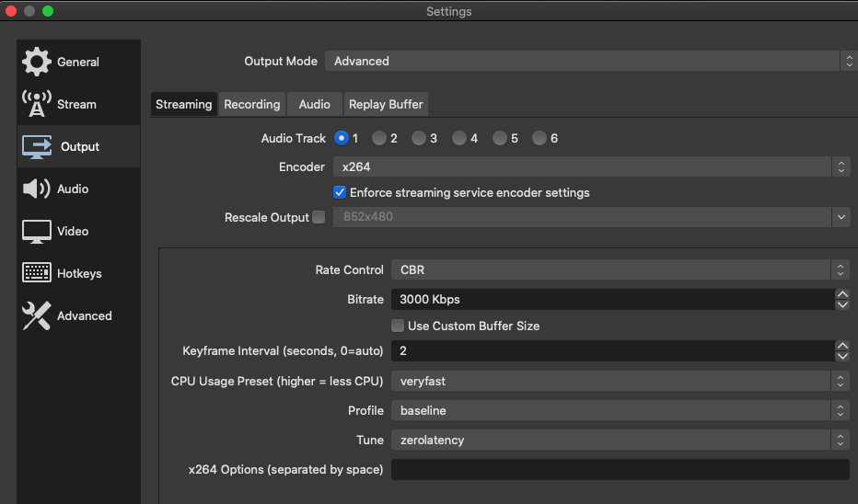Open the Rate Control CBR dropdown
This screenshot has width=858, height=504.
tap(620, 270)
